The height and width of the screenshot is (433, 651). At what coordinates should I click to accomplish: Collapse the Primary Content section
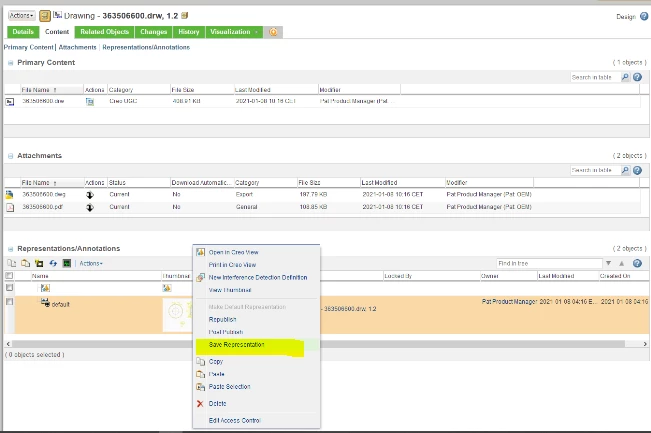[x=10, y=63]
